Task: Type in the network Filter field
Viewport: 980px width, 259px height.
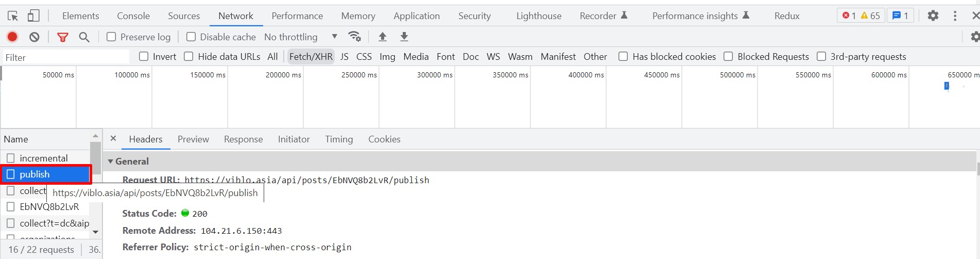Action: (66, 57)
